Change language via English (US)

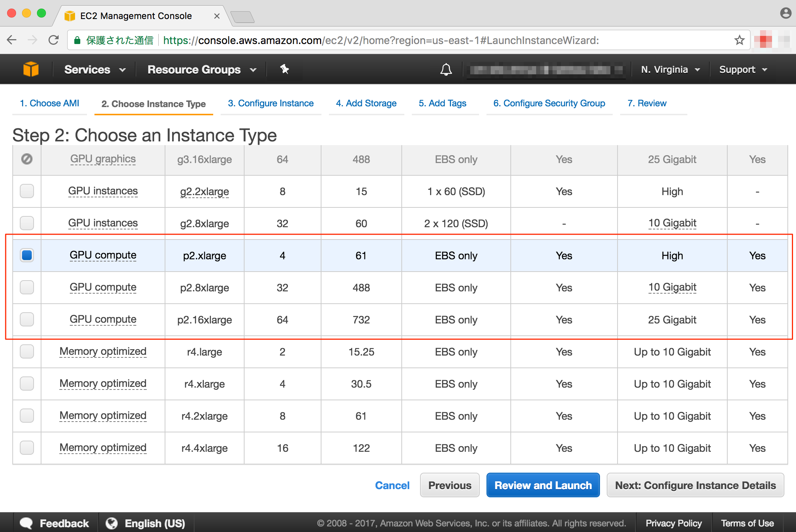(x=155, y=523)
